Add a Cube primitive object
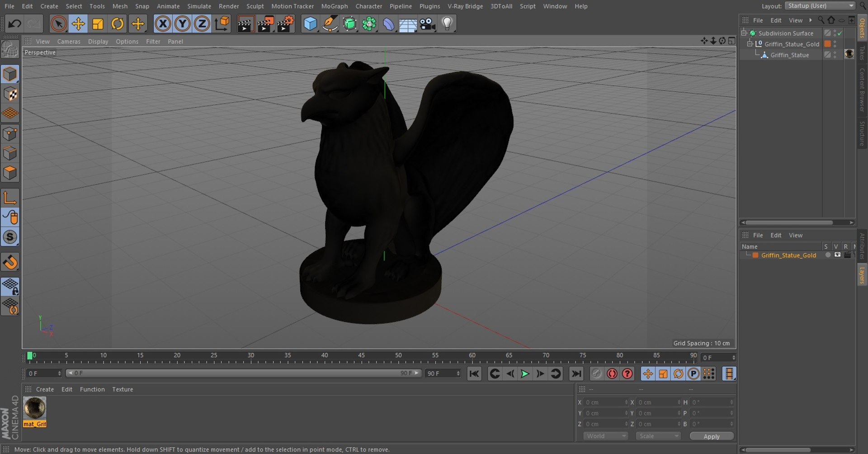Viewport: 868px width, 454px height. (310, 24)
